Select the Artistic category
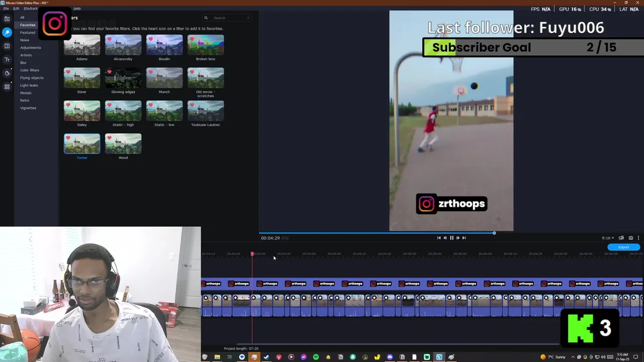This screenshot has height=362, width=644. [x=26, y=55]
